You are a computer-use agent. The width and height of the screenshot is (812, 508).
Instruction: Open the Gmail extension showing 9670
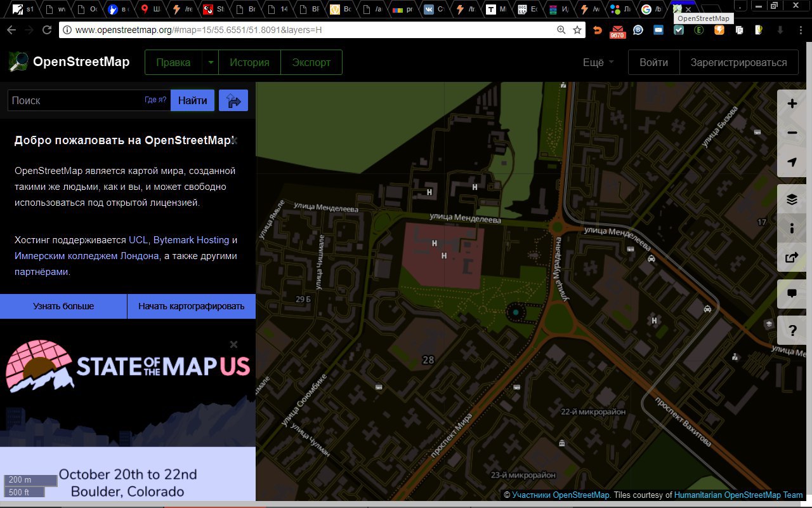click(x=617, y=31)
